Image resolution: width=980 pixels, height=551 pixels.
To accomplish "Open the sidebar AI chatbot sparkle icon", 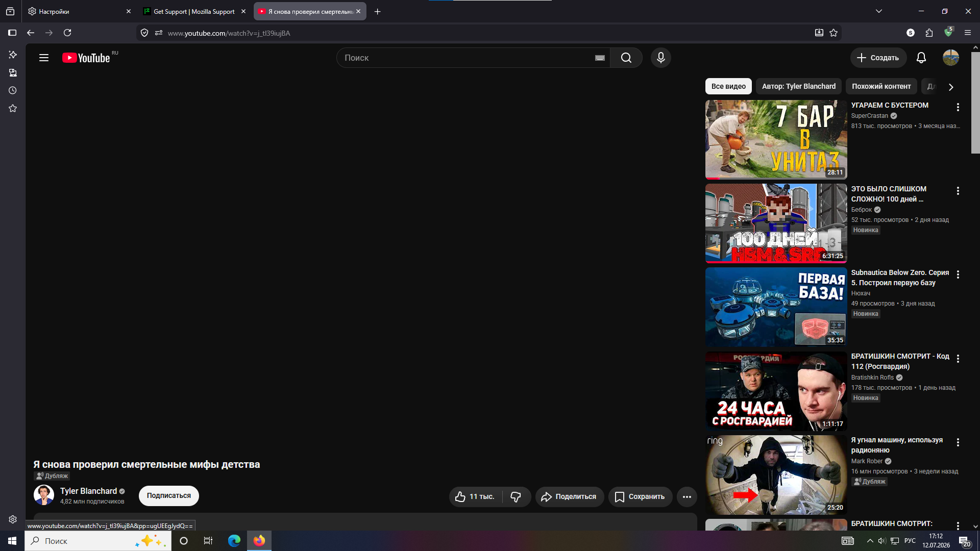I will pos(13,55).
